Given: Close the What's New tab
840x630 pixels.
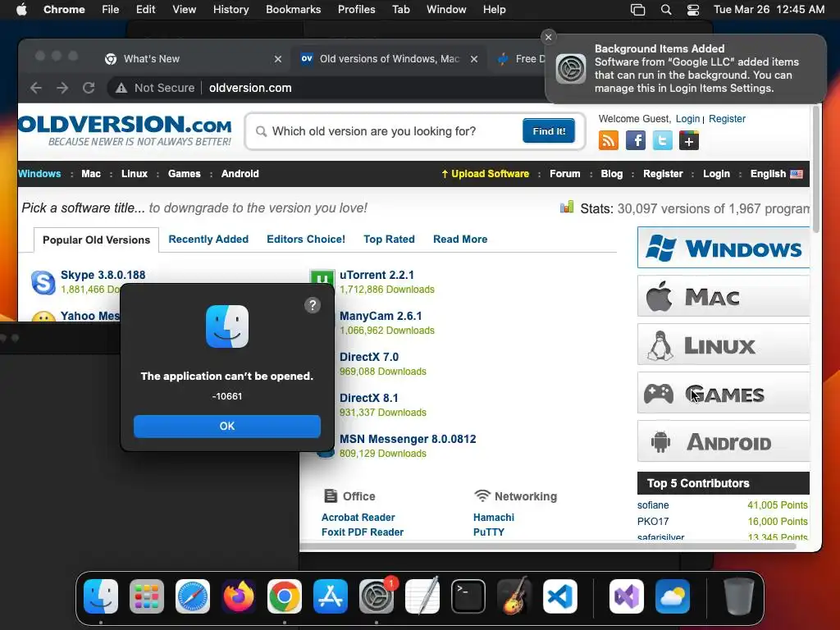Looking at the screenshot, I should (278, 59).
